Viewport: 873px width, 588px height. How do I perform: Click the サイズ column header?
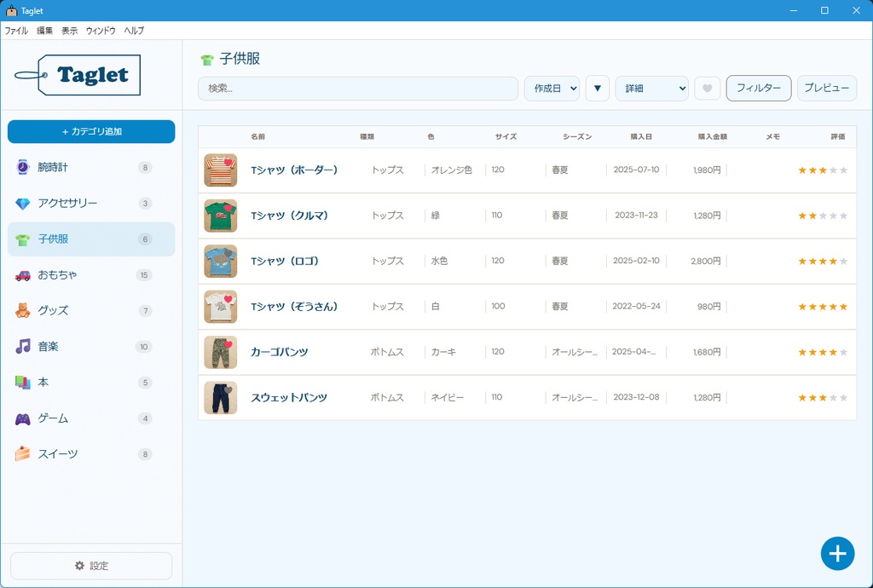click(506, 137)
